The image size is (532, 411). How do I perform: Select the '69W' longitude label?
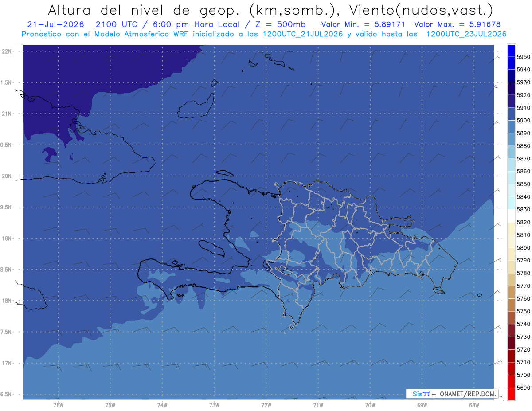(x=422, y=405)
